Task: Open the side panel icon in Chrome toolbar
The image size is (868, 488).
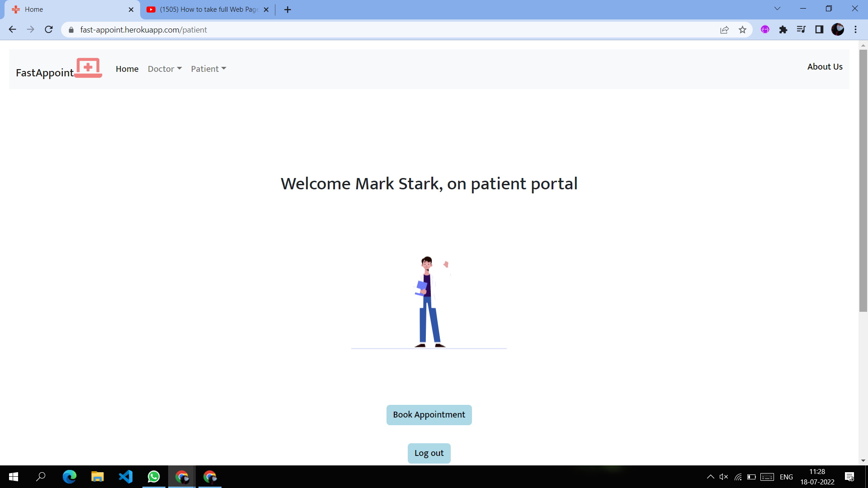Action: coord(820,29)
